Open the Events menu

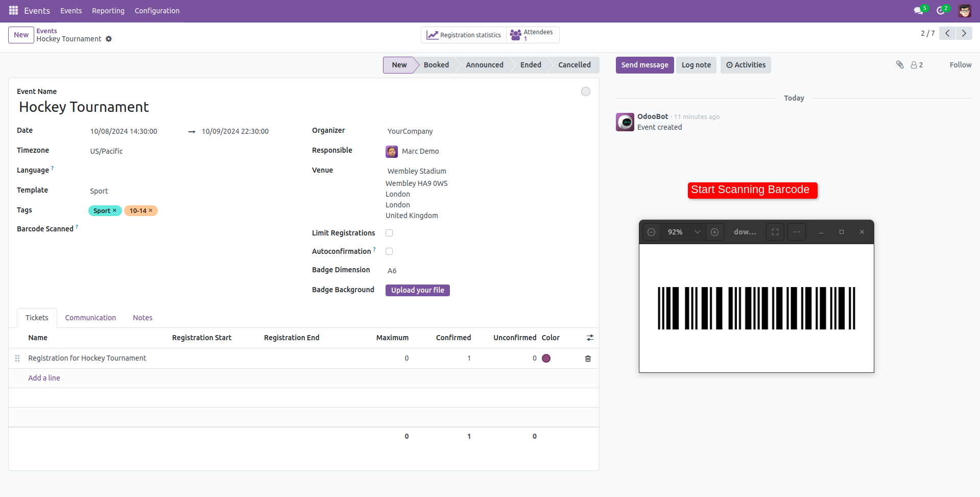71,11
